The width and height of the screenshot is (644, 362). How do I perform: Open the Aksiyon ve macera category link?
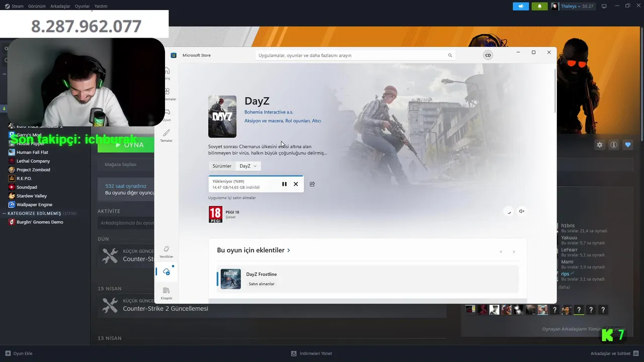[263, 121]
